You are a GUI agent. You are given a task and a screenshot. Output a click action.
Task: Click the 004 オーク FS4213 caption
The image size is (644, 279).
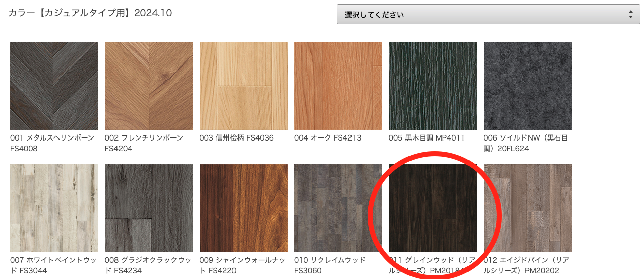[x=328, y=137]
